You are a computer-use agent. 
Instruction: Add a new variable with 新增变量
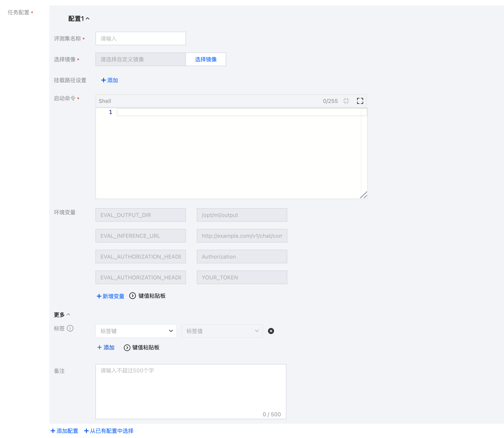click(x=110, y=296)
